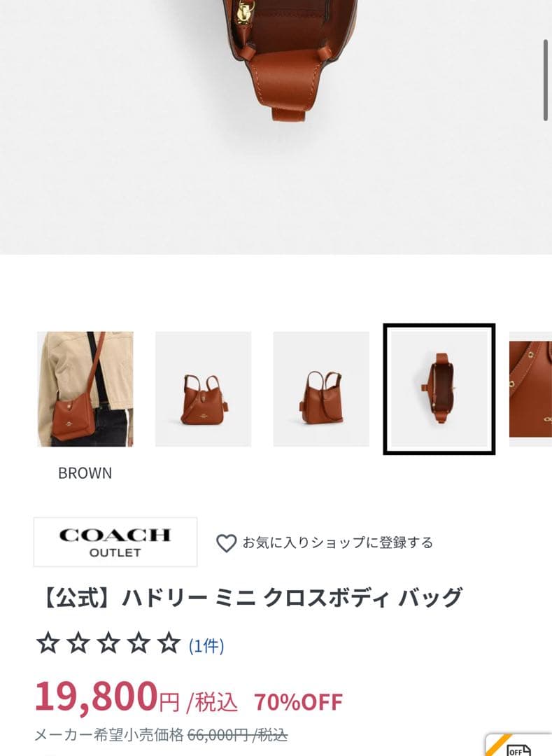Open the (1件) reviews link

(x=206, y=645)
